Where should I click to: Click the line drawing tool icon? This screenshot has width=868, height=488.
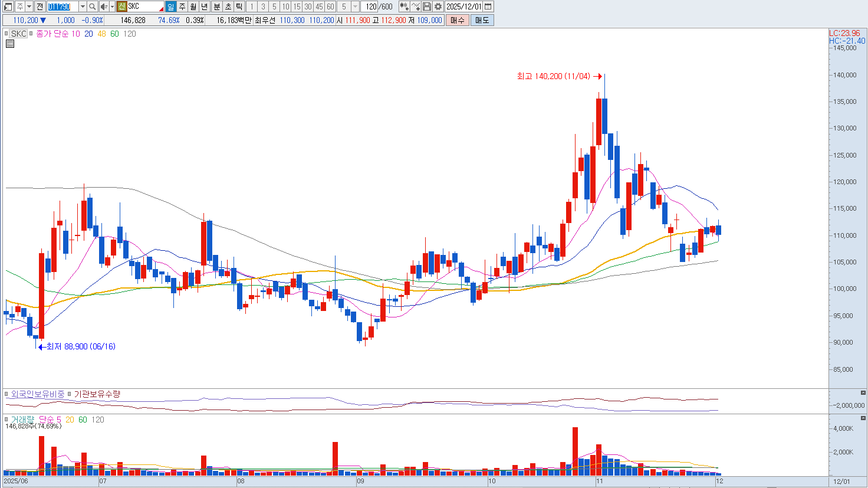pos(416,6)
